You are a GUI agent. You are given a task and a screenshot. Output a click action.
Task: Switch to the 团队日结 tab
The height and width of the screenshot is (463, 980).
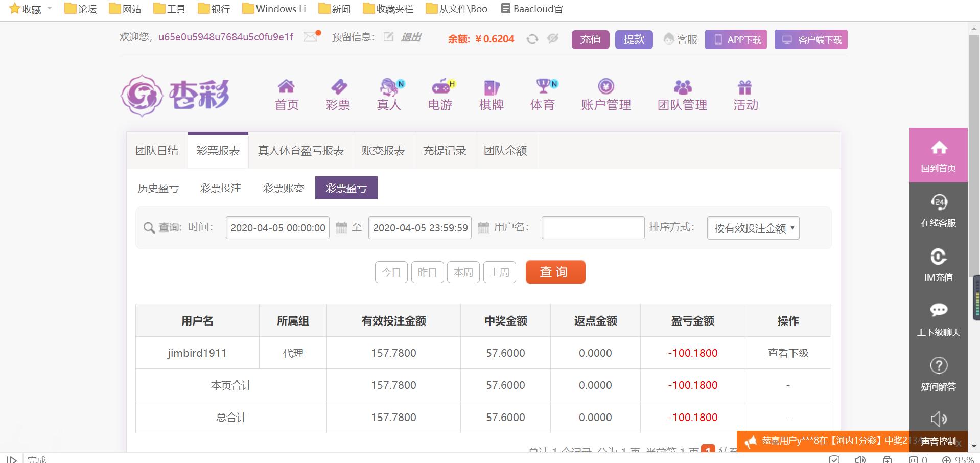pyautogui.click(x=157, y=151)
